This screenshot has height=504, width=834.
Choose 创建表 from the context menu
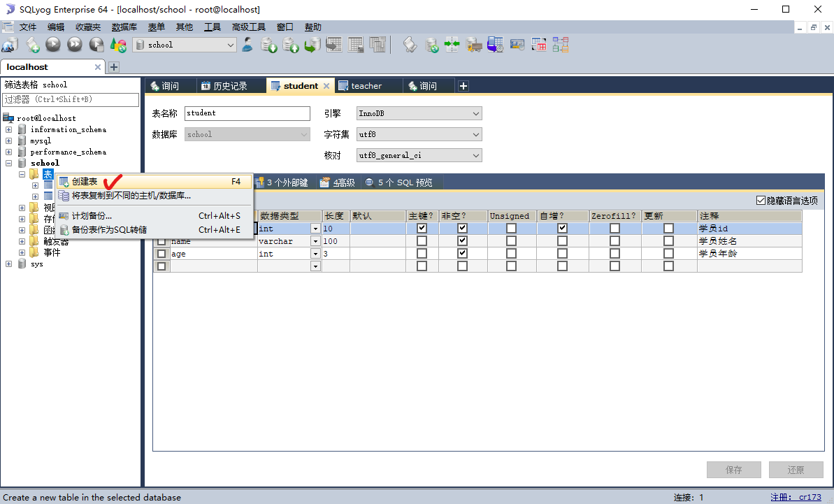[154, 181]
